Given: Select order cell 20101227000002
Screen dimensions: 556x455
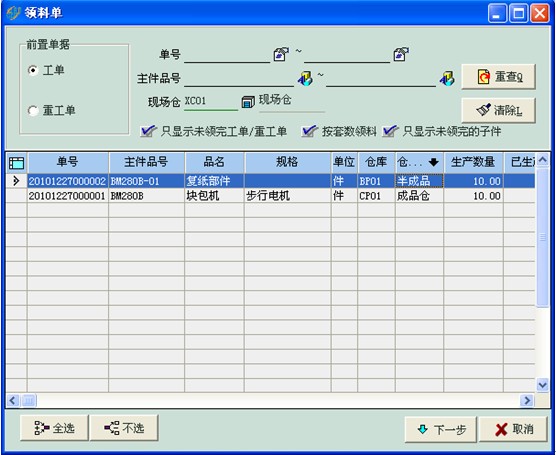Looking at the screenshot, I should (x=67, y=181).
